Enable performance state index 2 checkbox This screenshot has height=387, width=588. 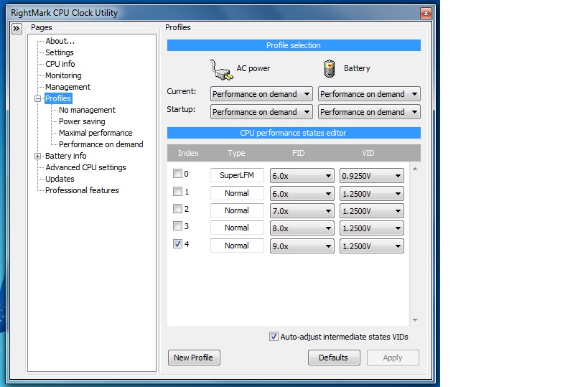pos(177,208)
